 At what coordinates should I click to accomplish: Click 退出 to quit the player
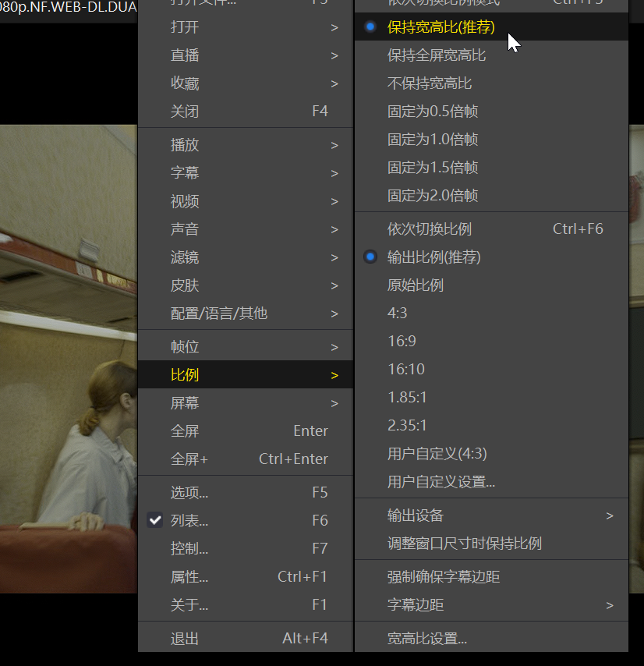(246, 638)
